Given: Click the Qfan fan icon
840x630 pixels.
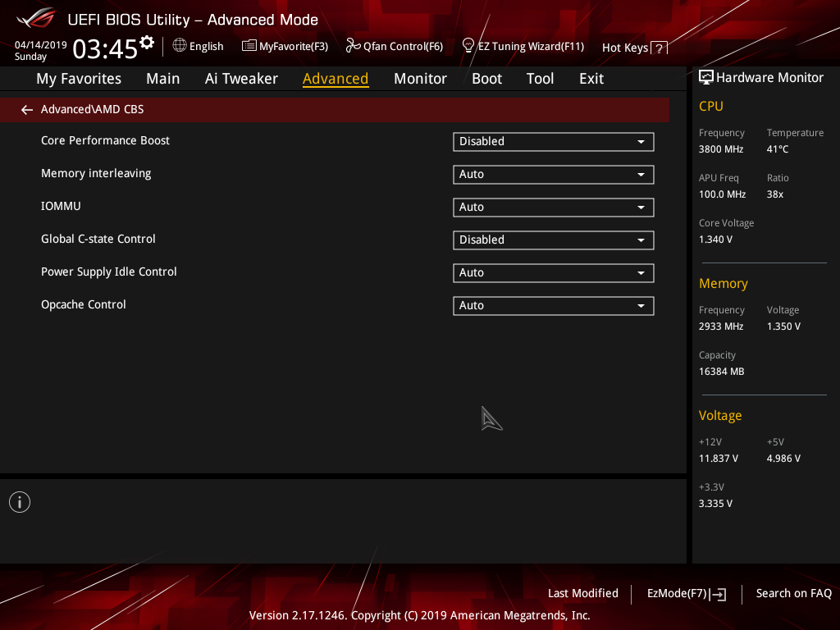Looking at the screenshot, I should [353, 46].
